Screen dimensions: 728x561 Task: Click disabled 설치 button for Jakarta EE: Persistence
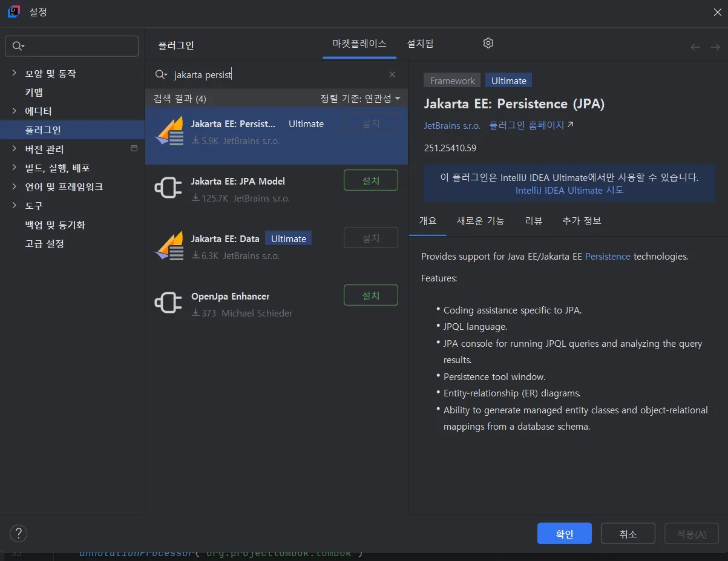[x=371, y=123]
